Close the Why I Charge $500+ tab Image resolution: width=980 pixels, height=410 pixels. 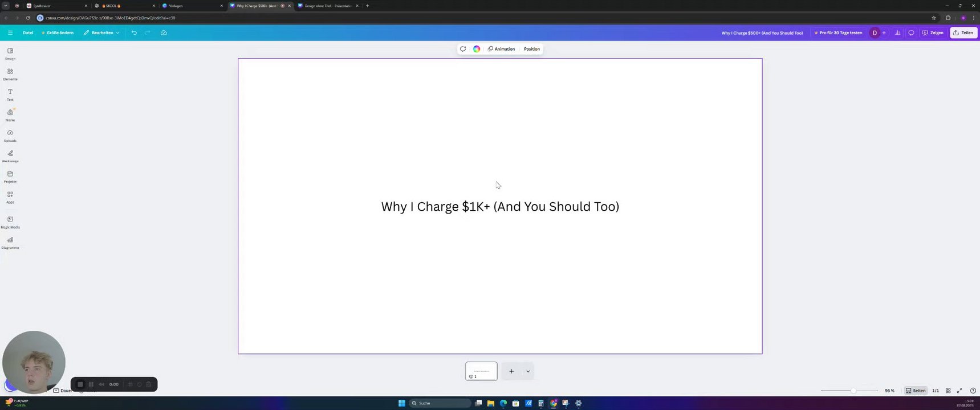(x=290, y=6)
